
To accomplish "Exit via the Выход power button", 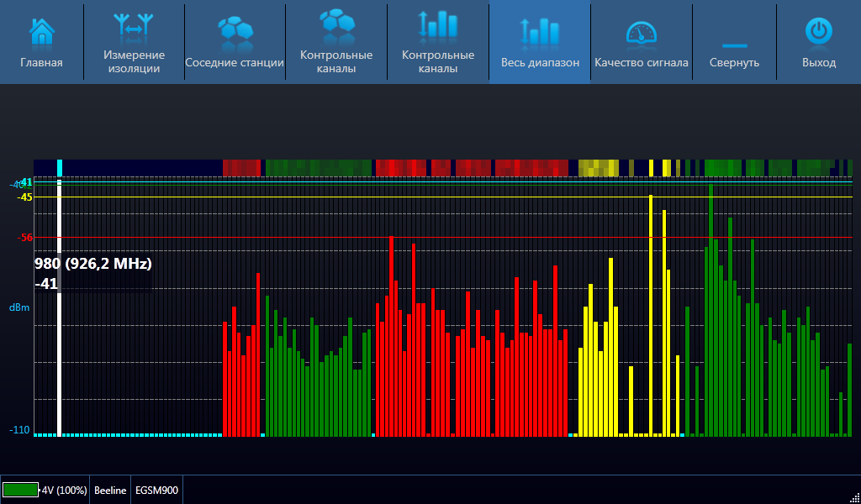I will point(819,42).
